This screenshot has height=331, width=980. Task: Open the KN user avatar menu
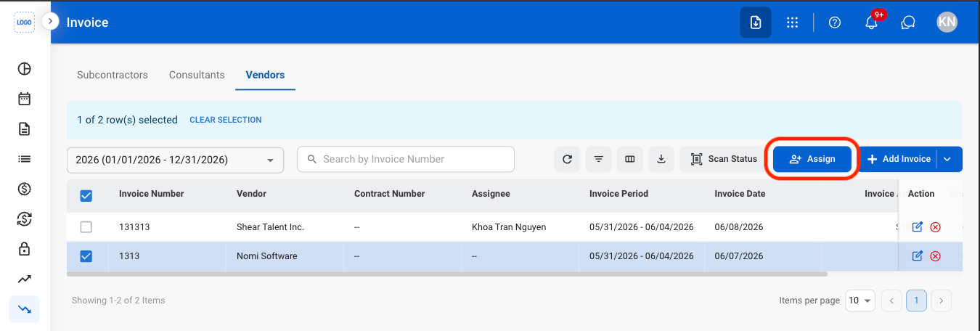pyautogui.click(x=947, y=23)
